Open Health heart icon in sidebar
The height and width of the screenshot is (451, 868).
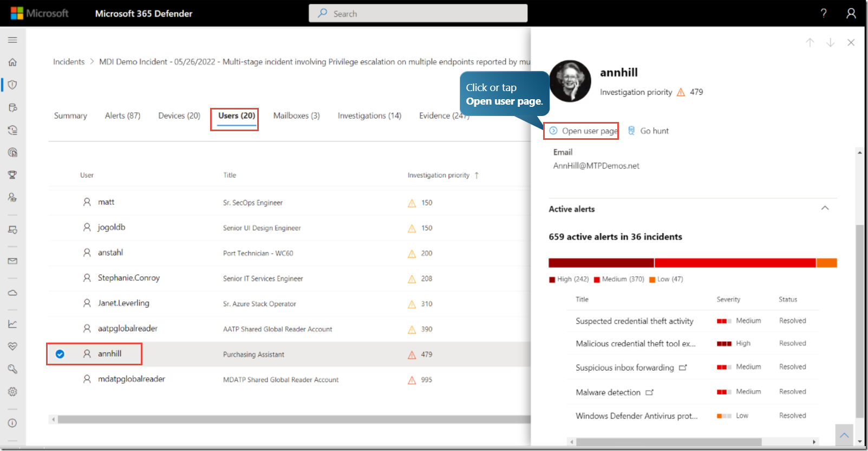tap(12, 346)
